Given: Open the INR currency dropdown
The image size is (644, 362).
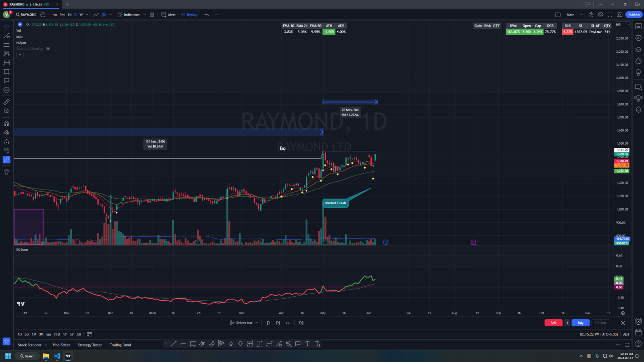Looking at the screenshot, I should [x=622, y=25].
